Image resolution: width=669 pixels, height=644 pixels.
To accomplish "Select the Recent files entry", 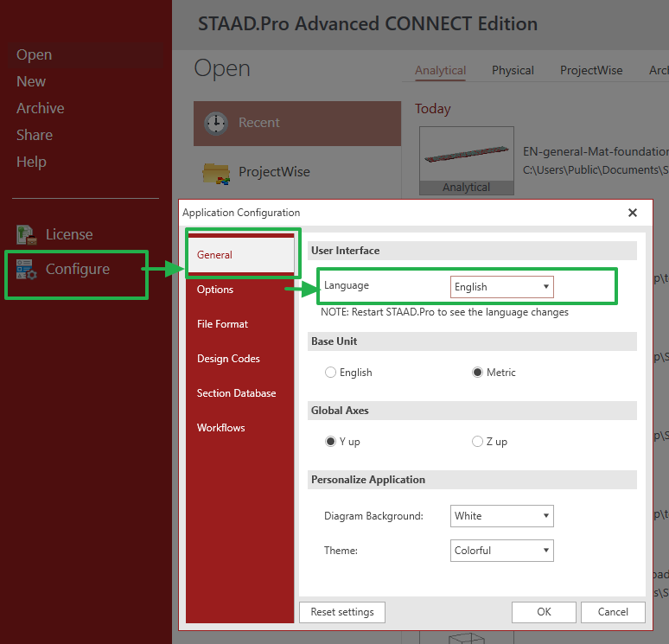I will point(297,124).
